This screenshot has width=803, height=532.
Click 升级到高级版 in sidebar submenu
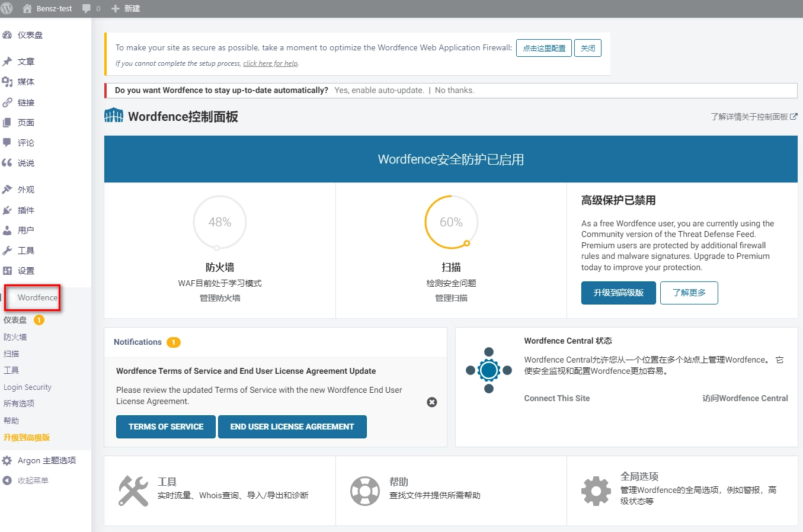point(27,437)
